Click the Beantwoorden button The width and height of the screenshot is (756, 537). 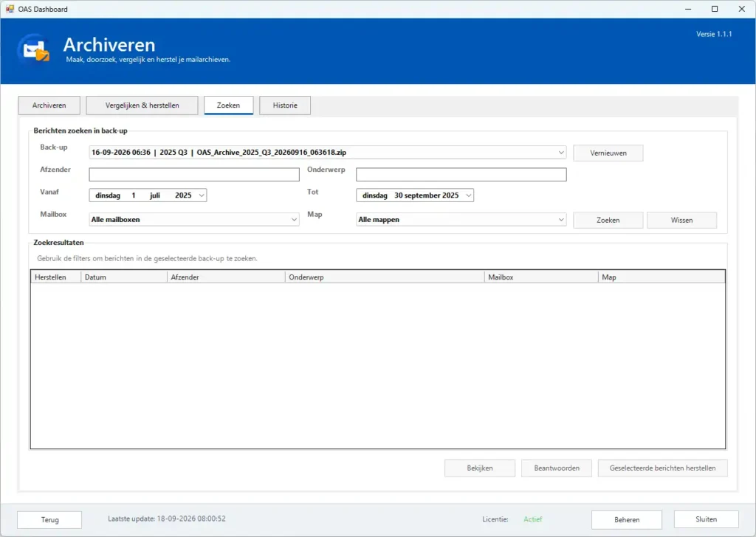click(557, 468)
